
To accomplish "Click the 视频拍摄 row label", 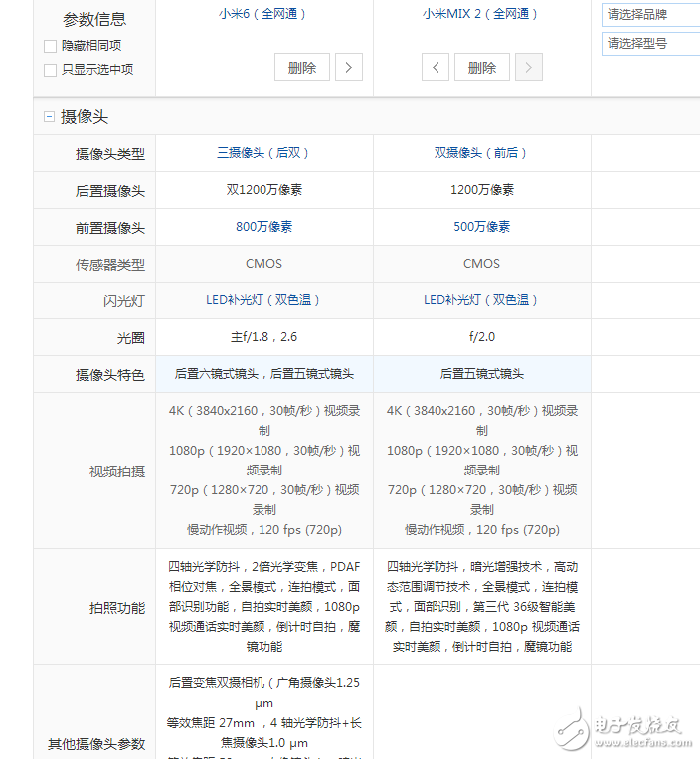I will pos(117,471).
